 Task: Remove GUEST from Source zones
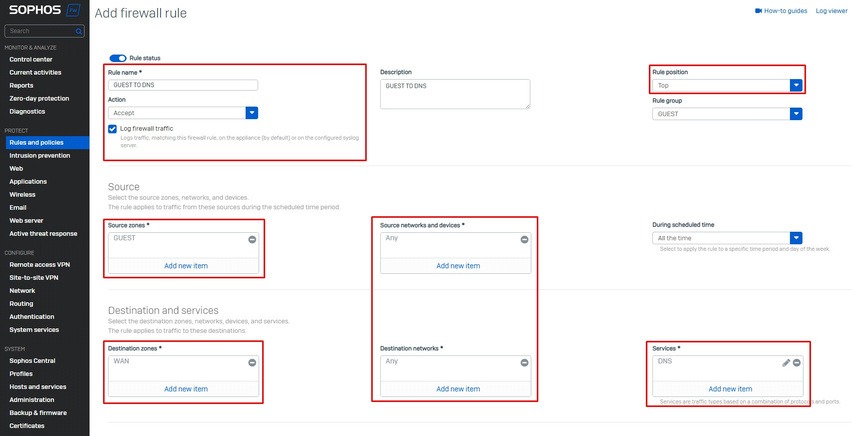point(252,239)
